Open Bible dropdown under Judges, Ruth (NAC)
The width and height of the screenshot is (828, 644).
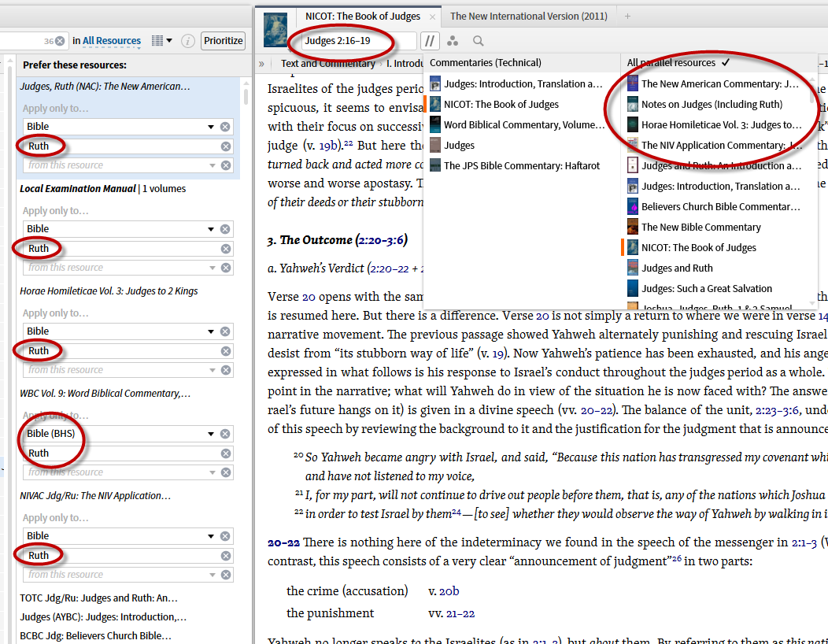coord(211,127)
